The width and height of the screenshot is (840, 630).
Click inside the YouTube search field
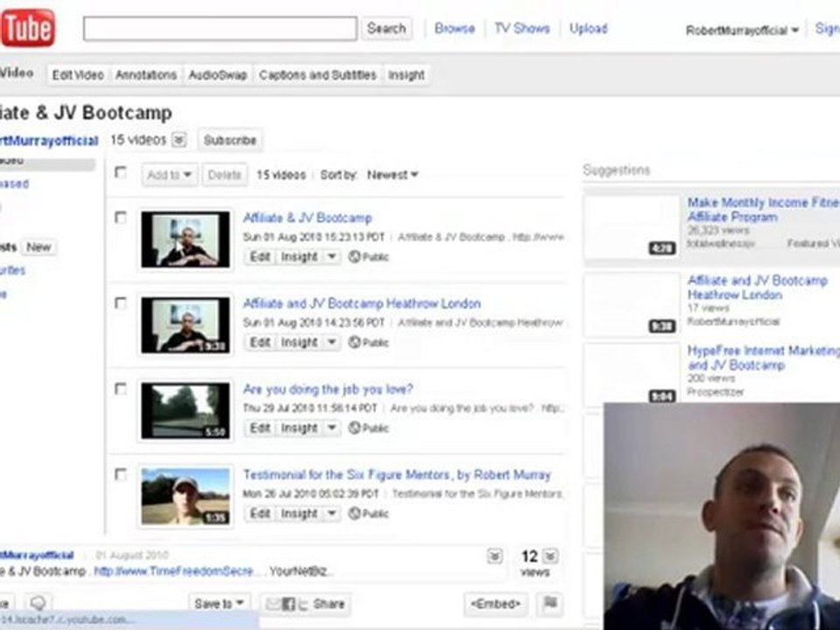(x=220, y=28)
